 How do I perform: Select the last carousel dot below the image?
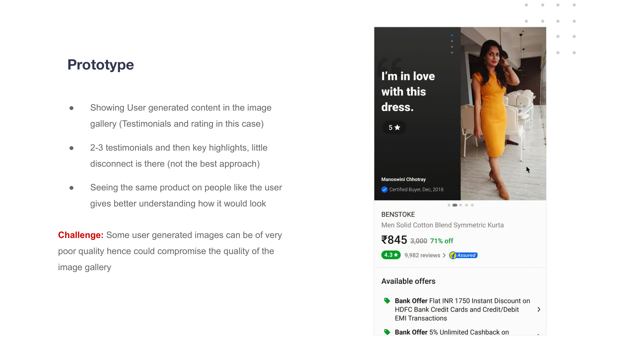point(472,205)
